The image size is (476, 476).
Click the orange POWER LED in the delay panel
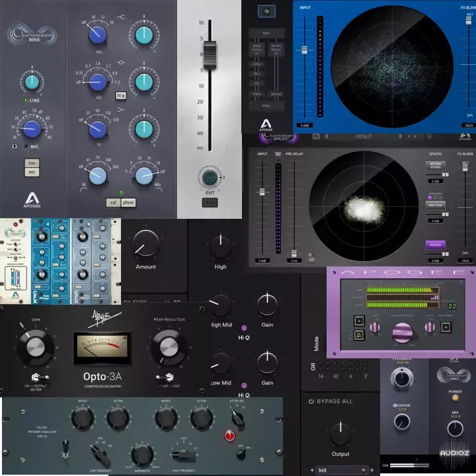(455, 398)
